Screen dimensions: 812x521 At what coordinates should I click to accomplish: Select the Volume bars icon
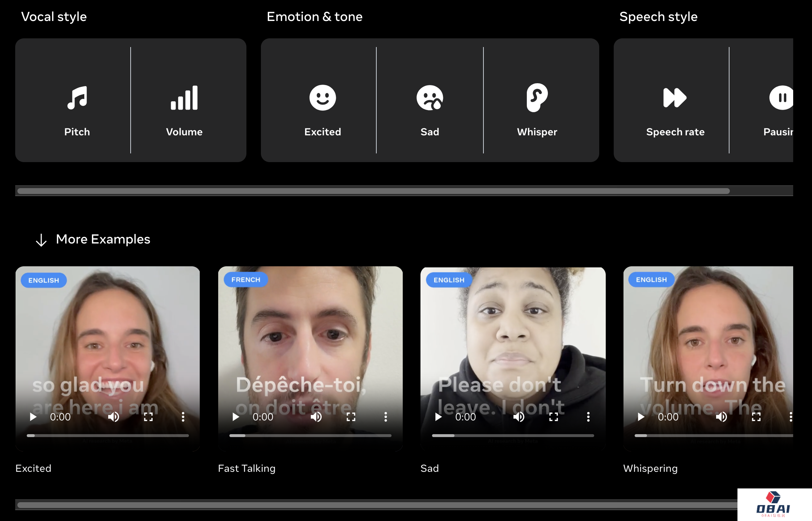[x=184, y=98]
